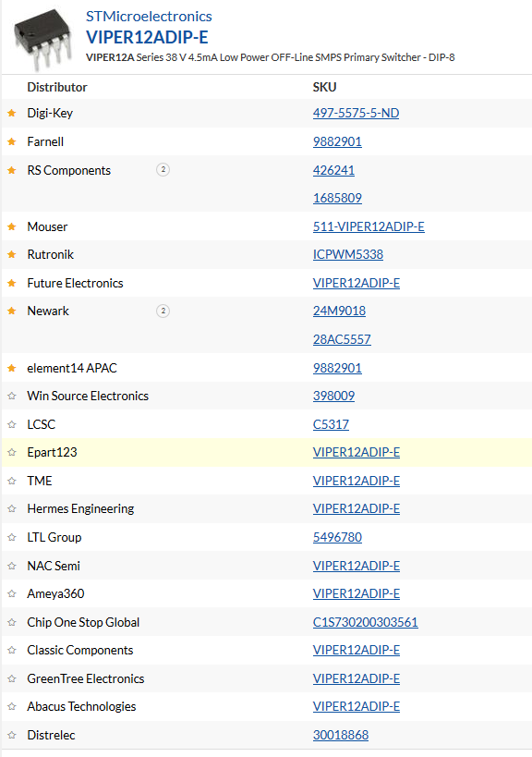Open Newark SKU 28AC5557
This screenshot has width=532, height=757.
(342, 339)
